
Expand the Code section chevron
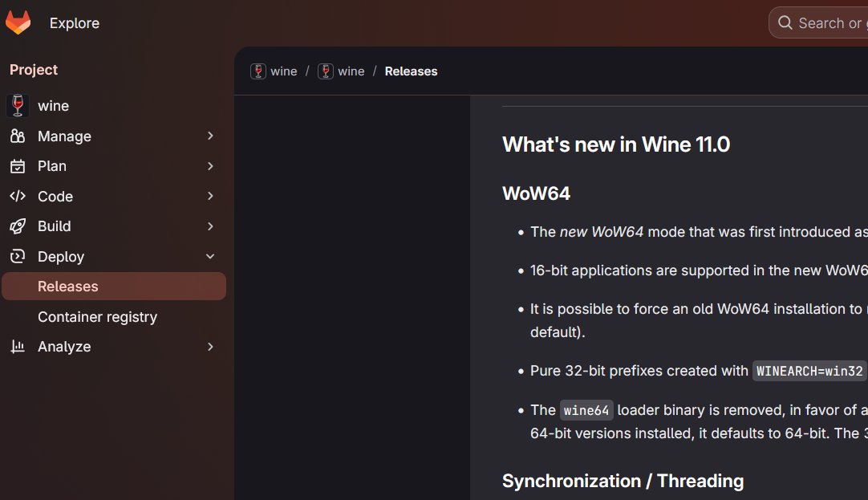[x=210, y=197]
